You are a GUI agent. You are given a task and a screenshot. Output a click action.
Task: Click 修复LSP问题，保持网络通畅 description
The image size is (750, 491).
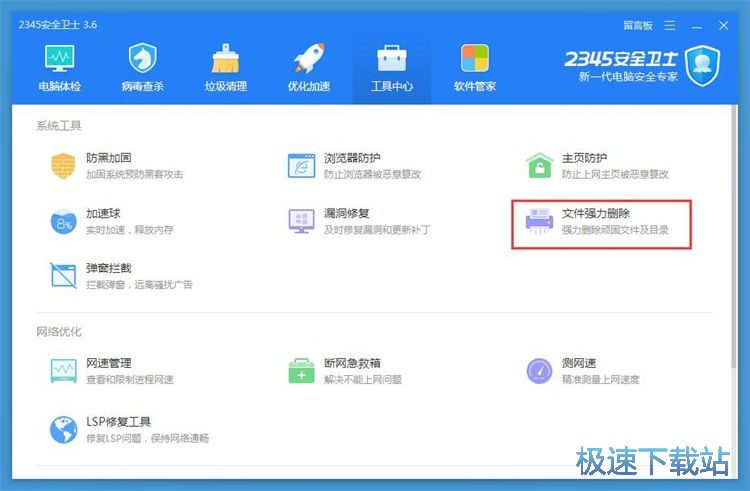pyautogui.click(x=147, y=438)
